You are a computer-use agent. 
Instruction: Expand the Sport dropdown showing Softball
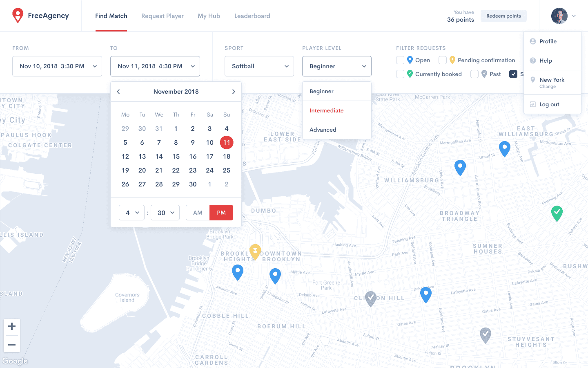259,66
